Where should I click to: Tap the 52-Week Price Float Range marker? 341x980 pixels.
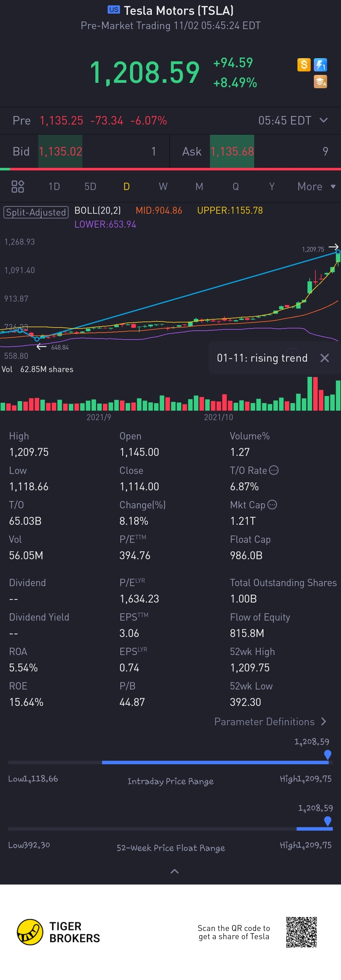pos(327,821)
